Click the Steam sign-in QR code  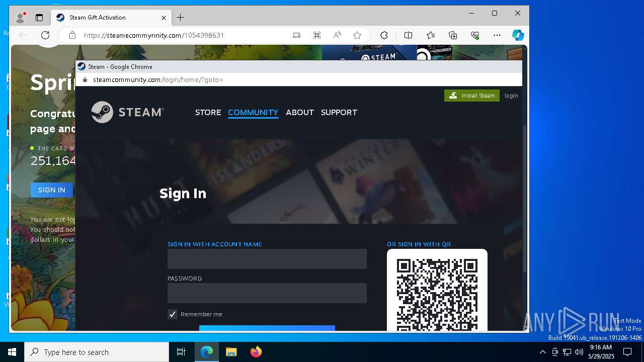pos(437,294)
